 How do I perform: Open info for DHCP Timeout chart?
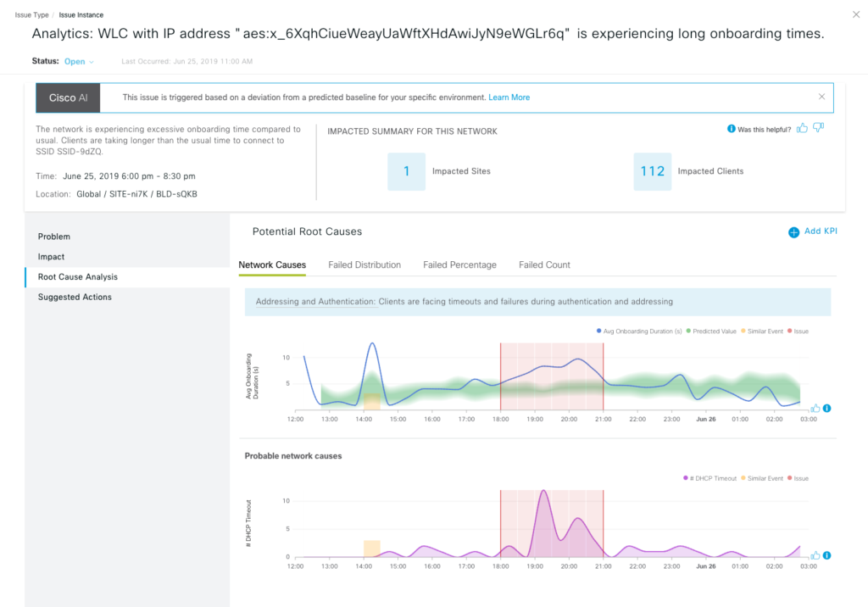click(826, 555)
